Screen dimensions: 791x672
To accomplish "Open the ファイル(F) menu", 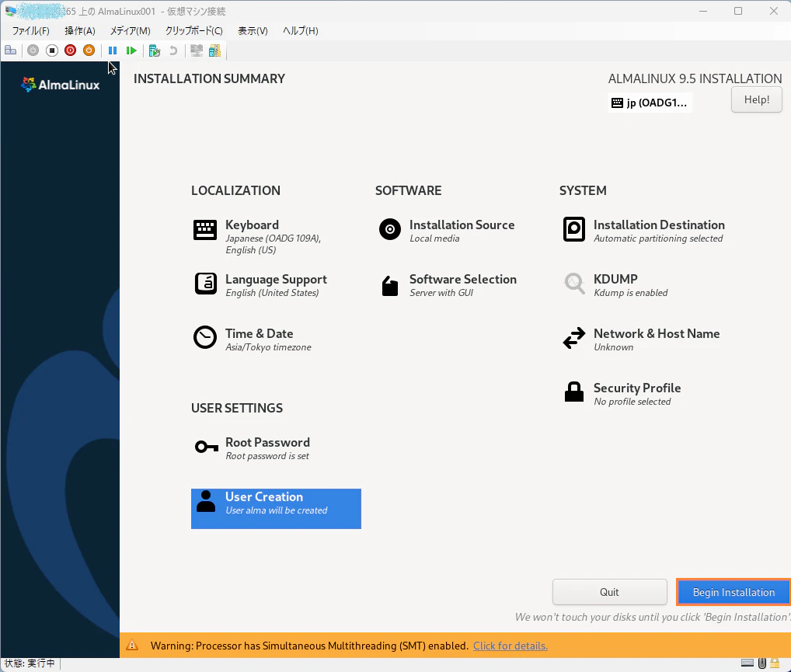I will (x=31, y=31).
